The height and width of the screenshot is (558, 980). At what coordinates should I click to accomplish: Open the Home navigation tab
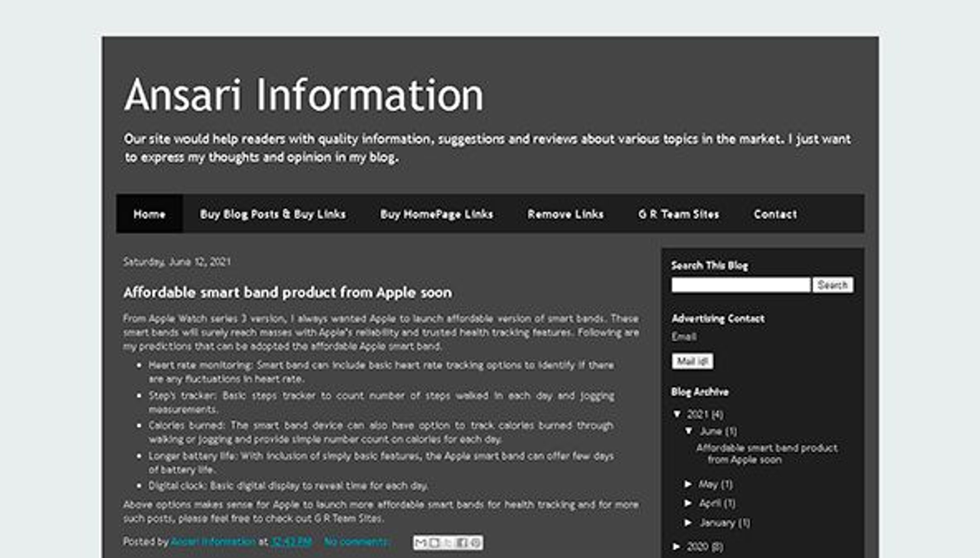149,214
